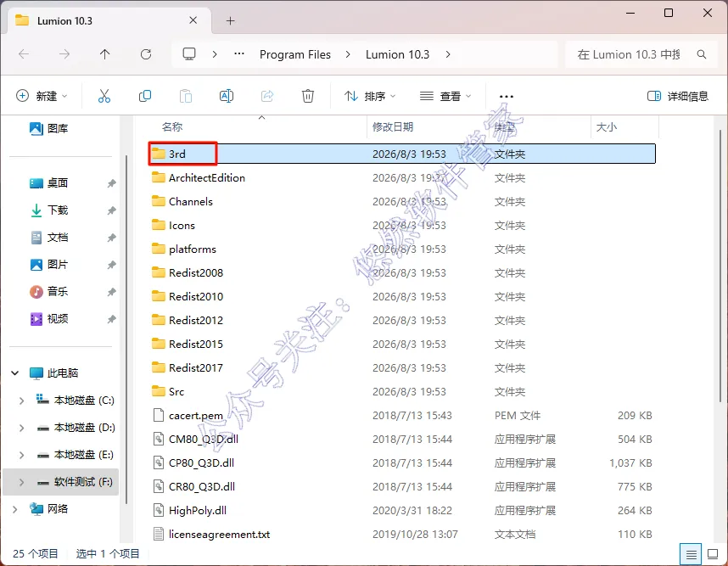
Task: Click the Share icon in toolbar
Action: click(267, 96)
